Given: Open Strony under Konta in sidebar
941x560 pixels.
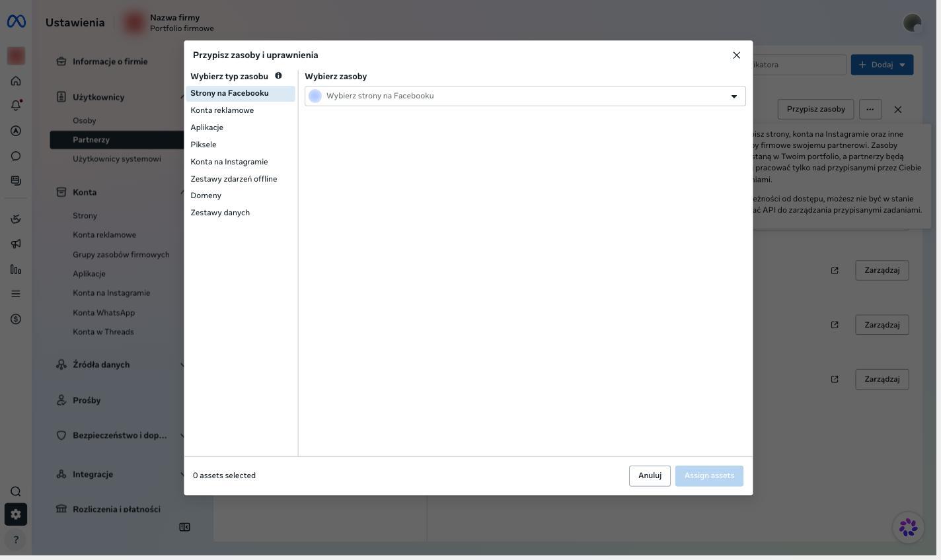Looking at the screenshot, I should tap(85, 216).
